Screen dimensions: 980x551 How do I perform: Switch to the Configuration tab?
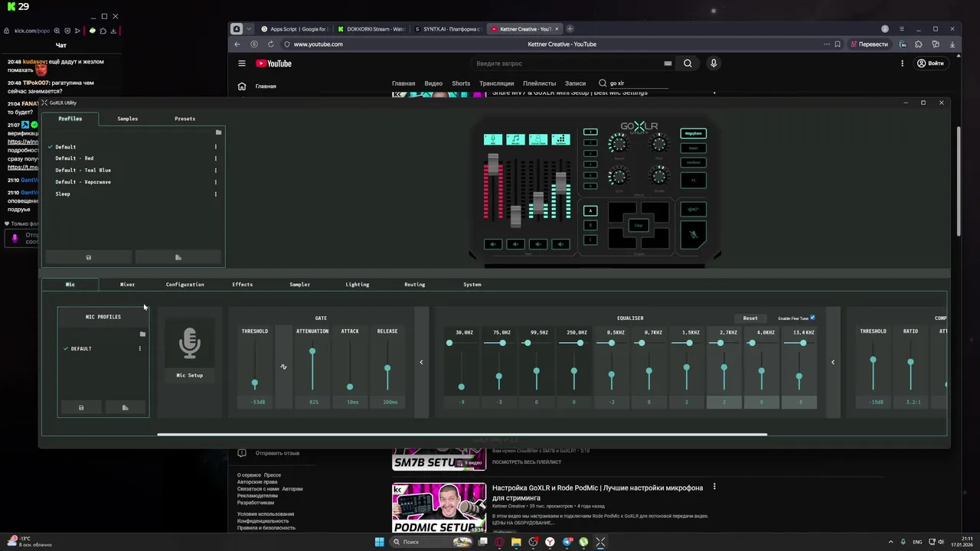(x=185, y=285)
